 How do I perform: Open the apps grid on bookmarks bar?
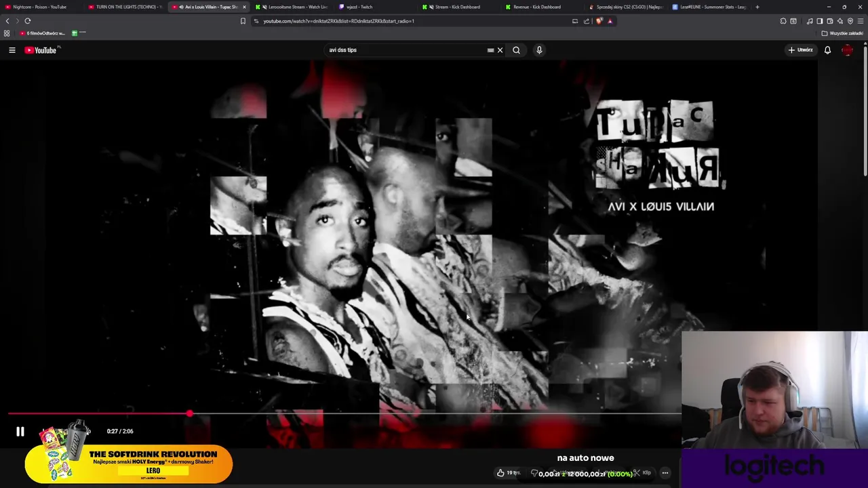tap(7, 33)
